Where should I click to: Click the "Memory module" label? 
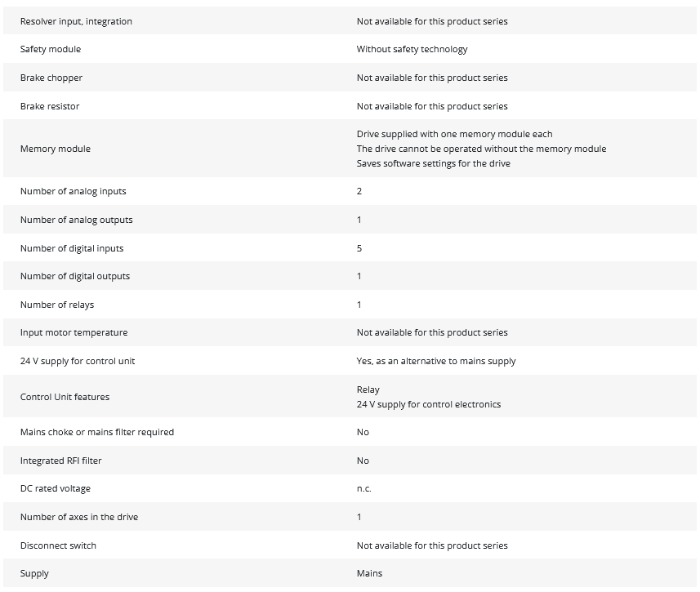click(x=56, y=149)
